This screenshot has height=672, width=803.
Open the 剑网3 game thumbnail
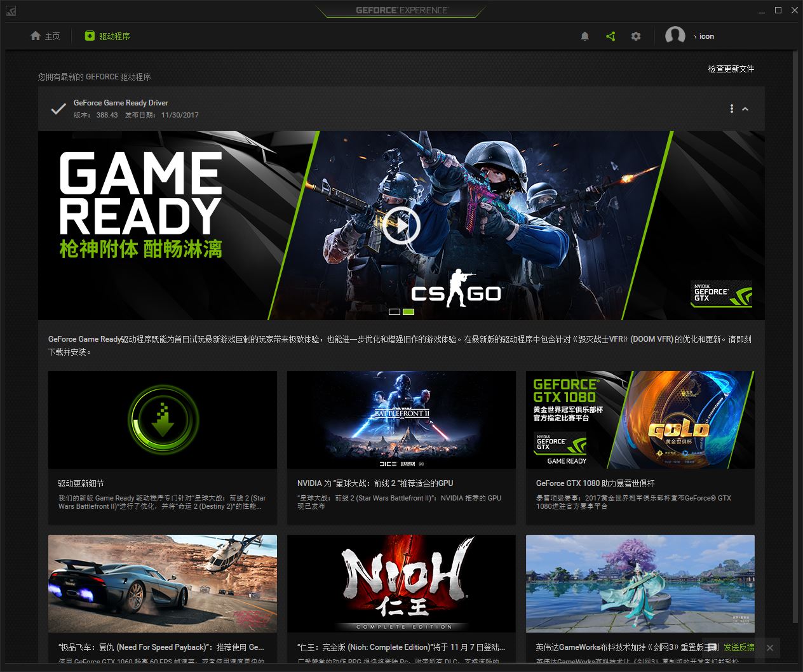[640, 584]
